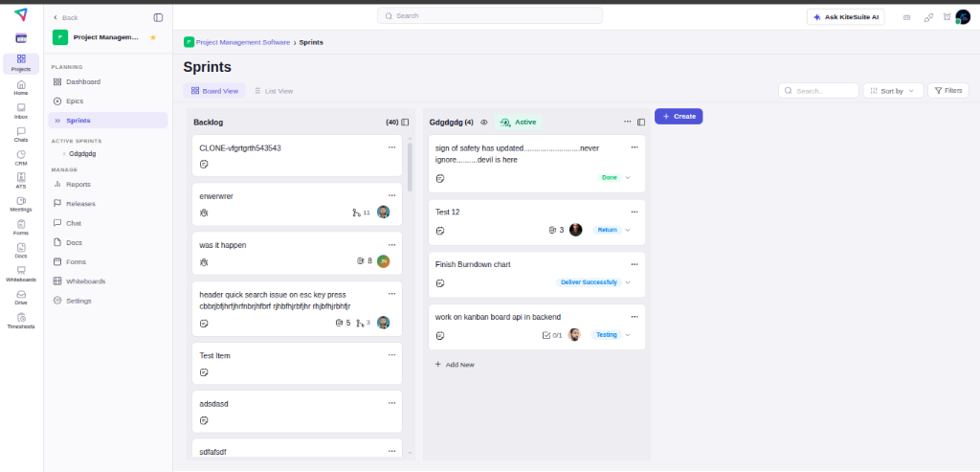Open Gdgdgdg sprint column options menu
980x472 pixels.
628,122
